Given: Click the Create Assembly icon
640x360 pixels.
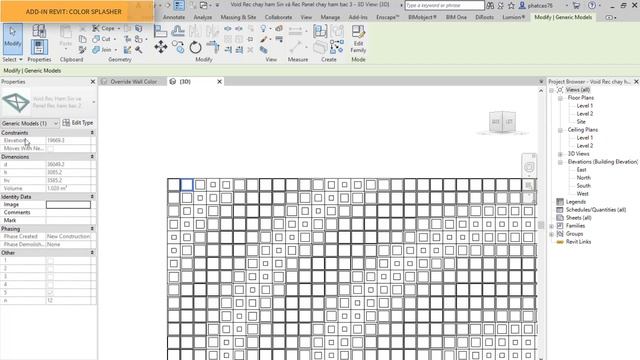Looking at the screenshot, I should coord(320,31).
